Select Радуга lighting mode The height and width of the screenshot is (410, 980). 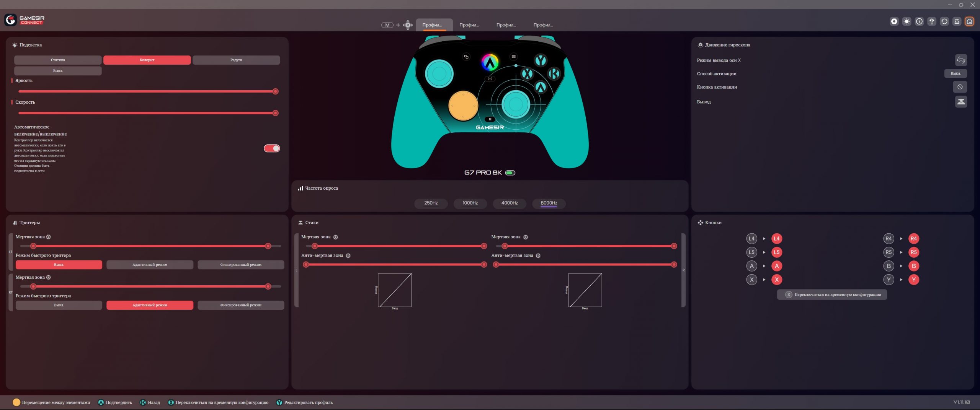[x=236, y=60]
